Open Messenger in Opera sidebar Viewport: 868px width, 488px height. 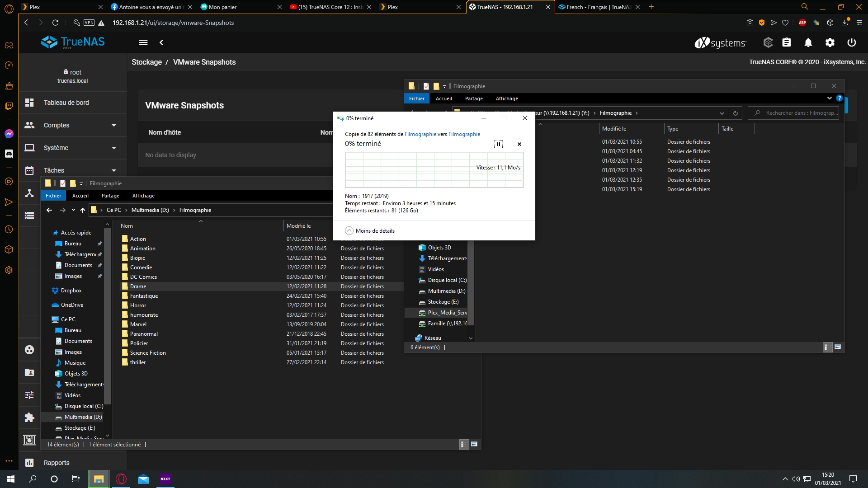[x=9, y=134]
